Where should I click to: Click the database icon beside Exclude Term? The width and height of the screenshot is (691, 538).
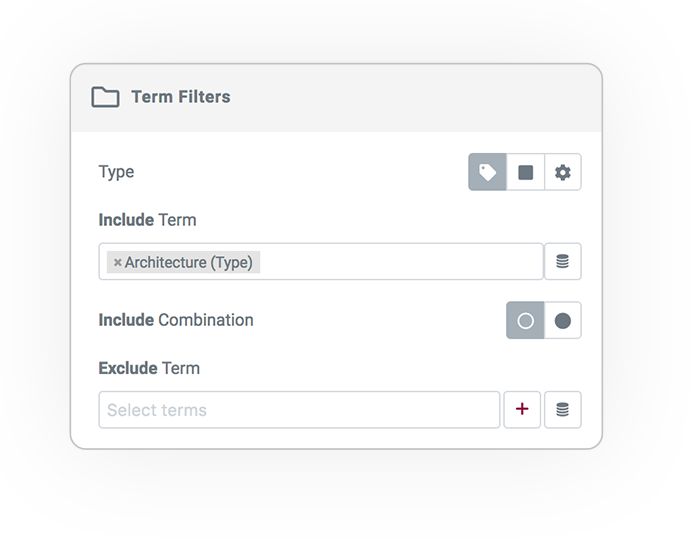[563, 410]
